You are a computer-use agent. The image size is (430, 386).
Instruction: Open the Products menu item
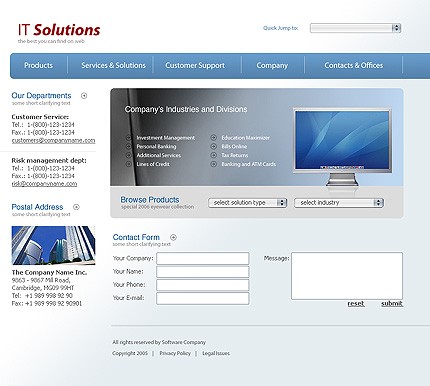tap(38, 65)
